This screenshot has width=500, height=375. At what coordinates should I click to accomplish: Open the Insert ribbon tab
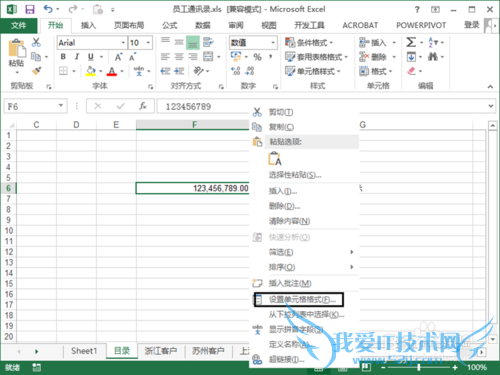click(88, 25)
